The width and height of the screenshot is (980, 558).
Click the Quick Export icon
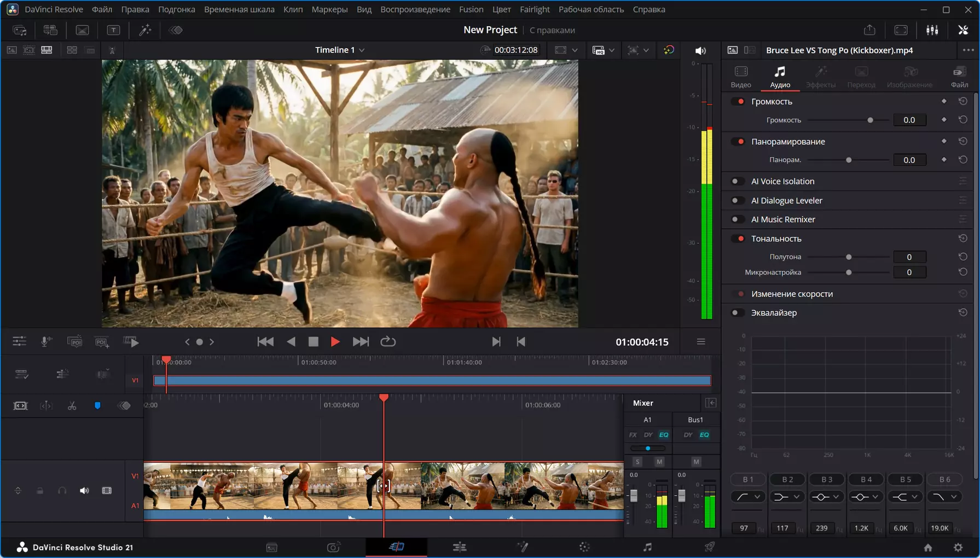(x=869, y=30)
